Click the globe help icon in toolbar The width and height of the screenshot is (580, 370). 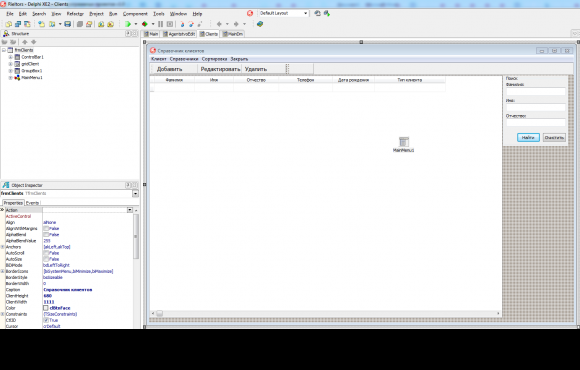(x=260, y=24)
